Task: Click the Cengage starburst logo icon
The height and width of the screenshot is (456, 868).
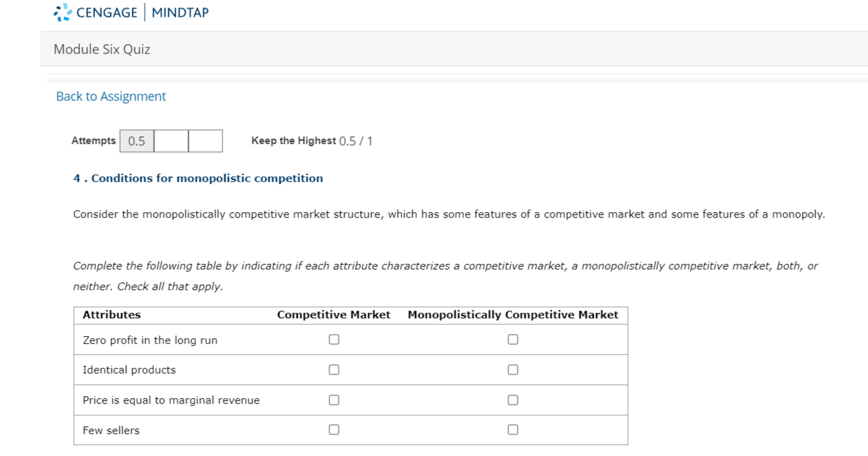Action: coord(64,12)
